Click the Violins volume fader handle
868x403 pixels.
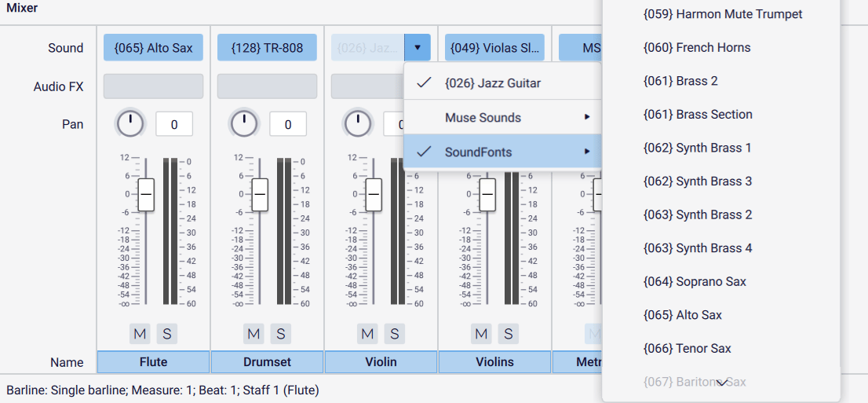point(487,195)
